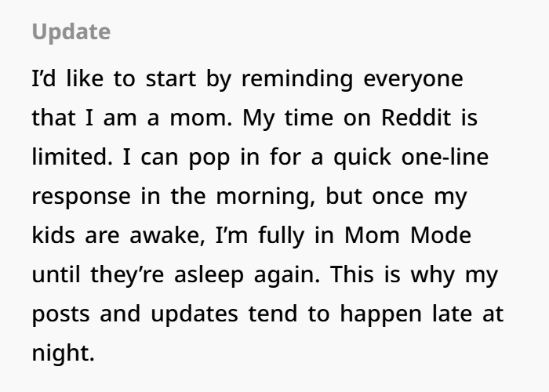Click the word happen
Viewport: 549px width, 392px height.
point(381,314)
